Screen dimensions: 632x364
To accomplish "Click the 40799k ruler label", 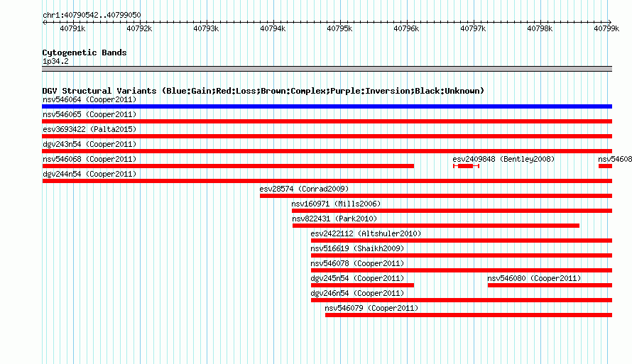I will tap(606, 28).
